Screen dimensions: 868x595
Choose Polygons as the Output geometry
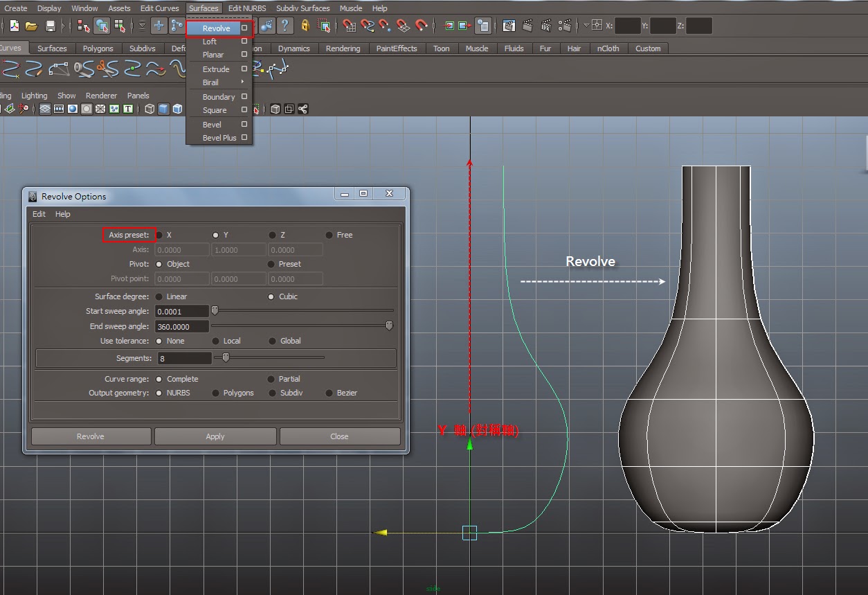[217, 393]
